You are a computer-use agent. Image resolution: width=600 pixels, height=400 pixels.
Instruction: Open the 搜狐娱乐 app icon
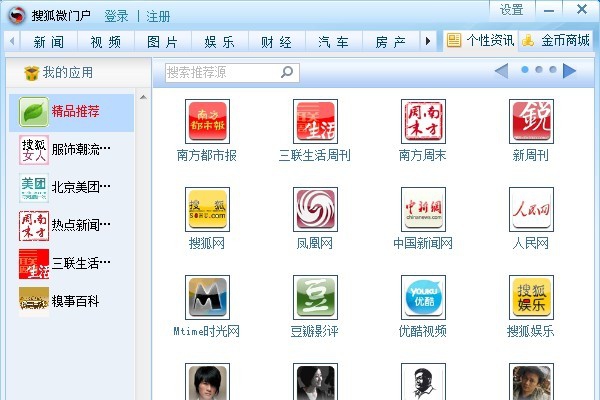tap(531, 297)
